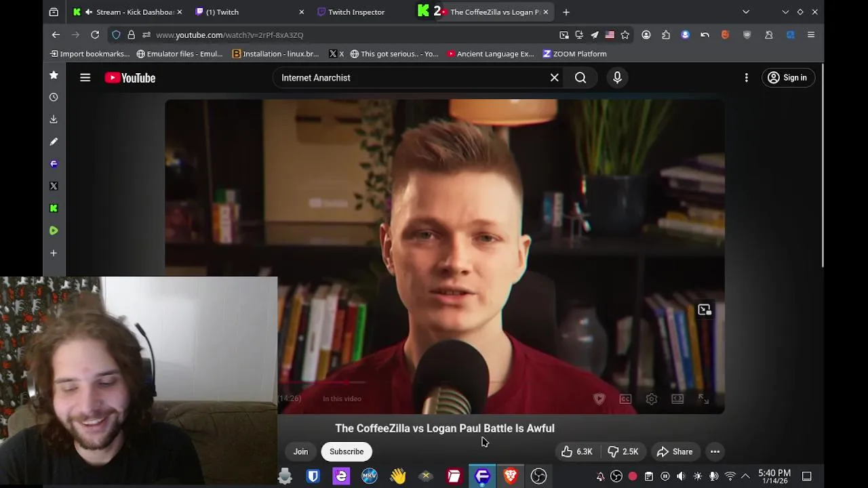Open Ancient Language Ex... bookmark
This screenshot has width=868, height=488.
point(490,54)
